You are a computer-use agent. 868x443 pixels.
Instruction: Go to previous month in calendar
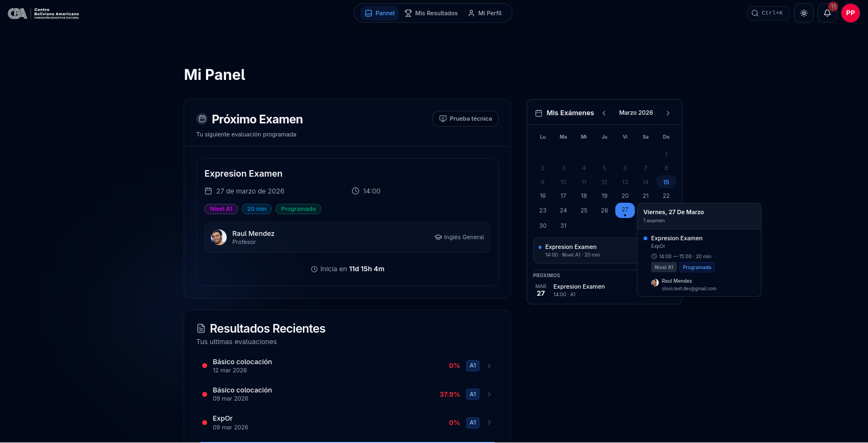coord(604,113)
